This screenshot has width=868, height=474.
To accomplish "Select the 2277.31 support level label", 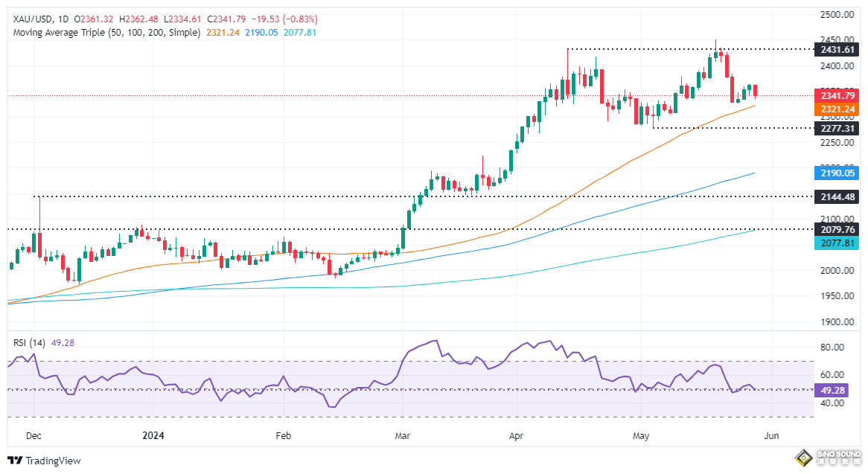I will (838, 128).
